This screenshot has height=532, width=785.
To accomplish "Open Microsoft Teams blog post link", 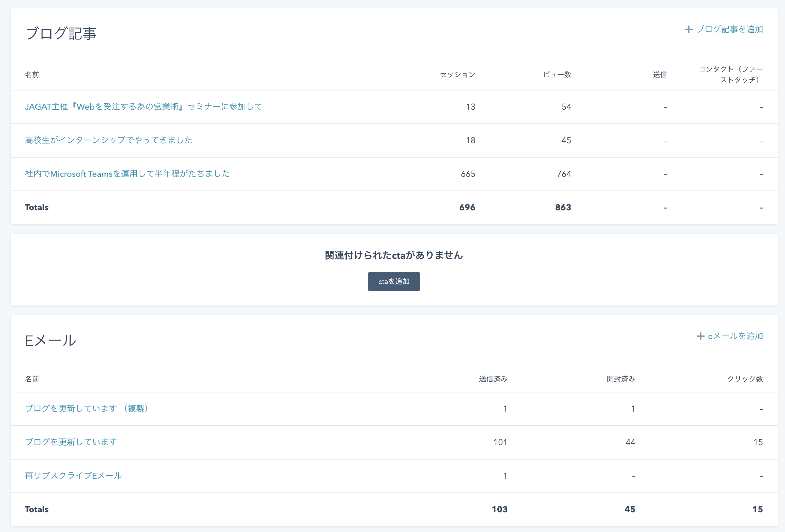I will [127, 174].
